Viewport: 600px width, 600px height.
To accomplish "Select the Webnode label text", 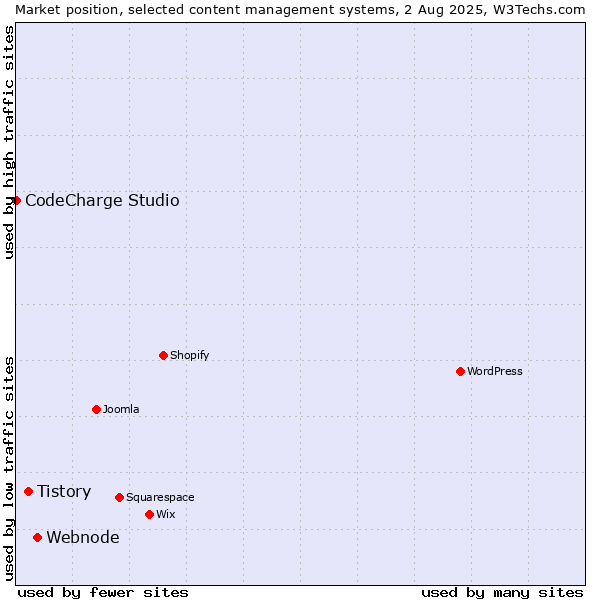I will [83, 538].
